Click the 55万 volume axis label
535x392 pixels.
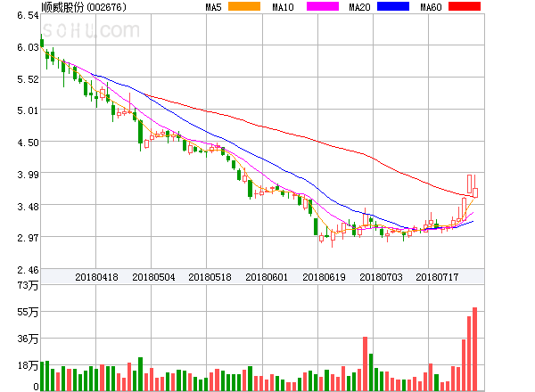(28, 312)
